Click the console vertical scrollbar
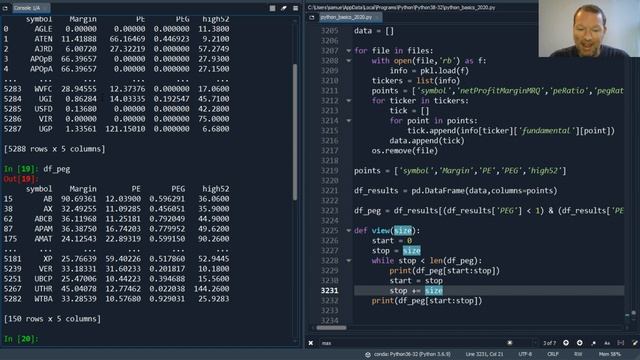 pos(295,132)
